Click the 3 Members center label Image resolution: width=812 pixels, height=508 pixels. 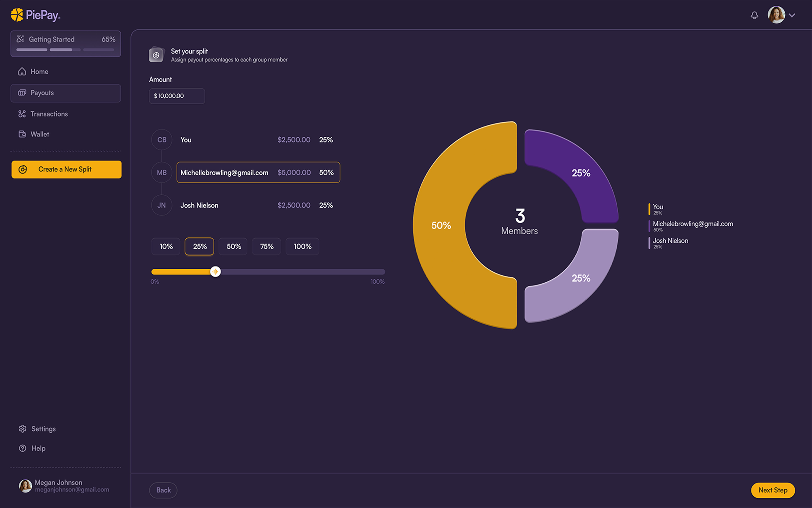click(x=519, y=221)
